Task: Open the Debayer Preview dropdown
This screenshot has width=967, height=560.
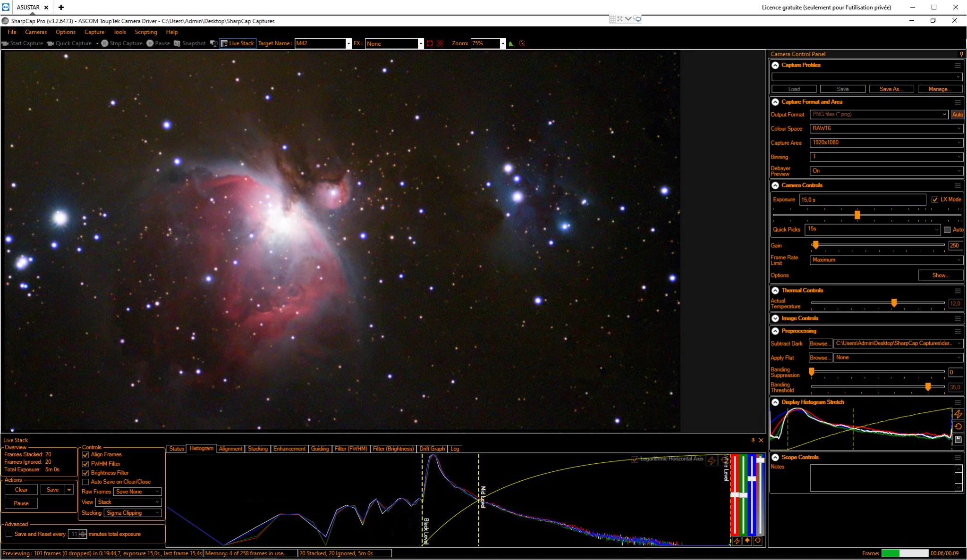Action: pos(886,171)
